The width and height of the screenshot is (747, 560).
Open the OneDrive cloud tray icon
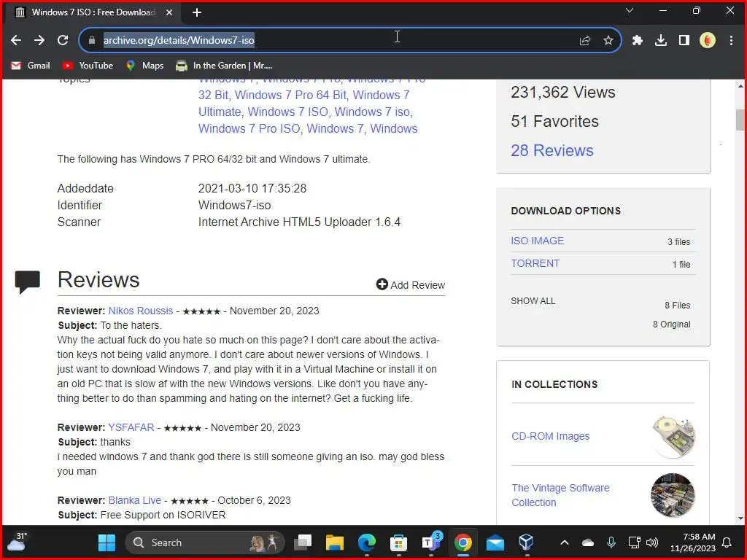[588, 542]
